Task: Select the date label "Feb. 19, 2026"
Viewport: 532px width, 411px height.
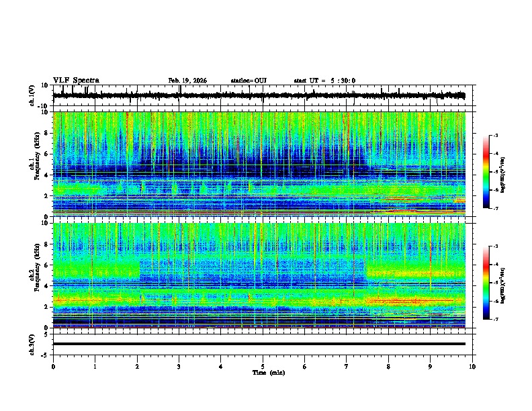Action: (187, 81)
